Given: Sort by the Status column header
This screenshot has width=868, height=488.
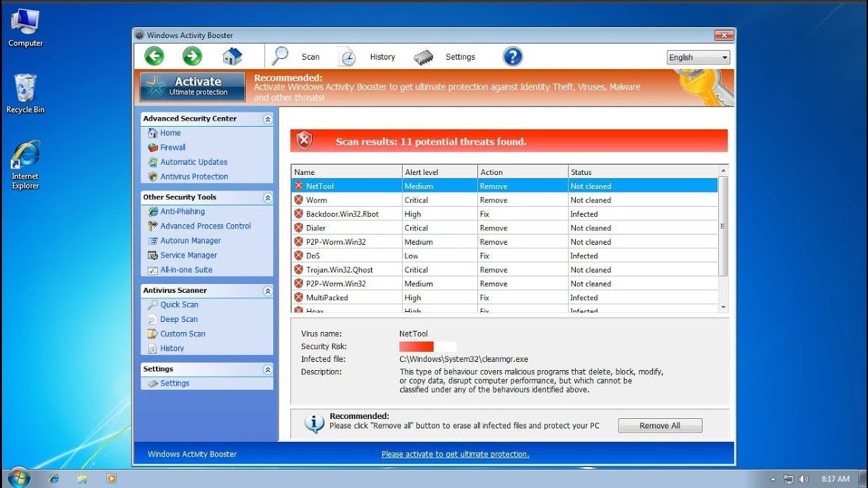Looking at the screenshot, I should click(x=643, y=172).
